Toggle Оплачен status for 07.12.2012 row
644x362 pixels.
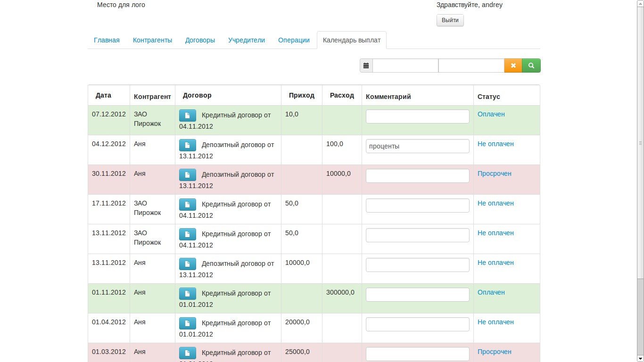click(x=491, y=114)
